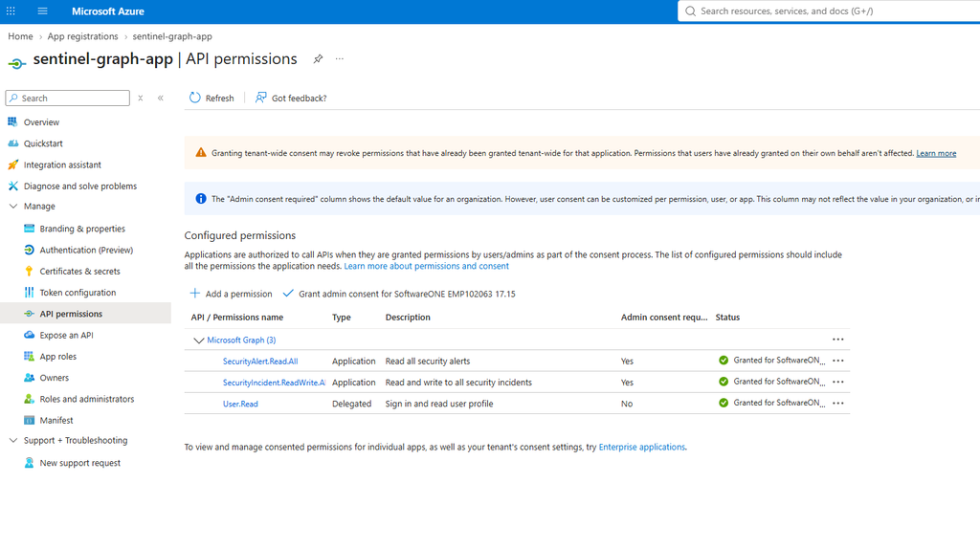Open the portal hamburger menu

pos(42,11)
